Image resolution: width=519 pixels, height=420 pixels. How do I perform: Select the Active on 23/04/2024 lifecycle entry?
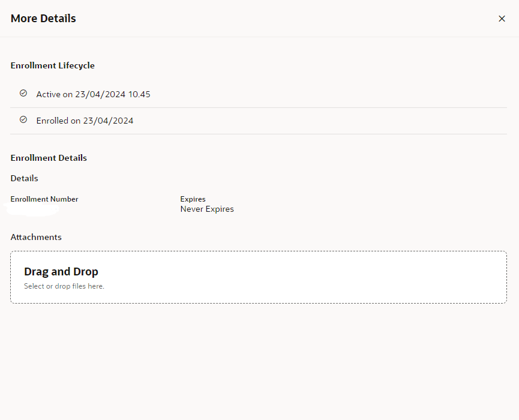click(x=94, y=94)
